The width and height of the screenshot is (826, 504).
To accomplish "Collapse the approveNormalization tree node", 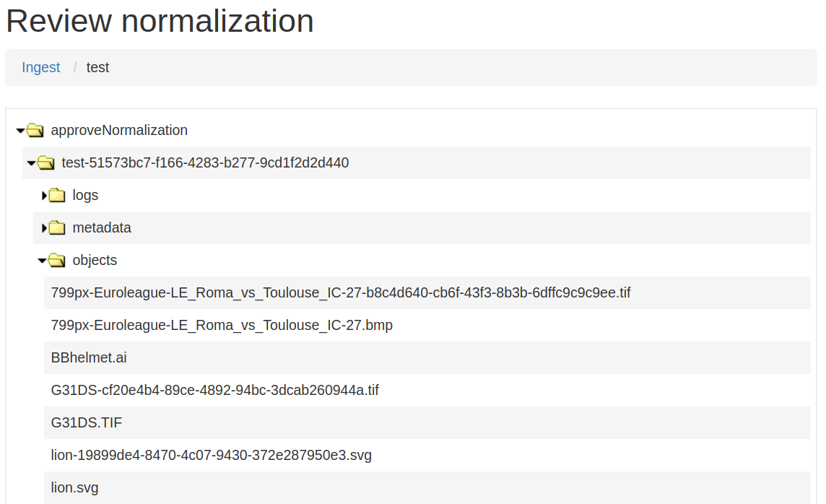I will 19,130.
